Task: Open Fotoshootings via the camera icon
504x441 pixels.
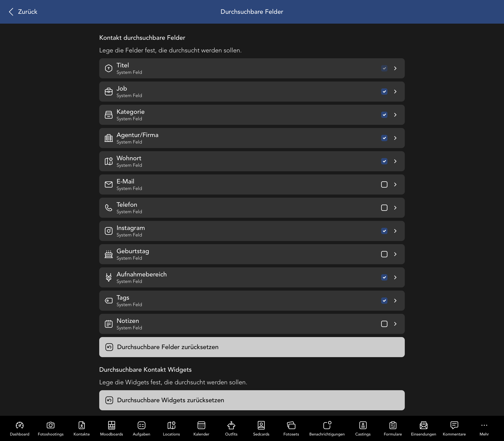Action: 51,425
